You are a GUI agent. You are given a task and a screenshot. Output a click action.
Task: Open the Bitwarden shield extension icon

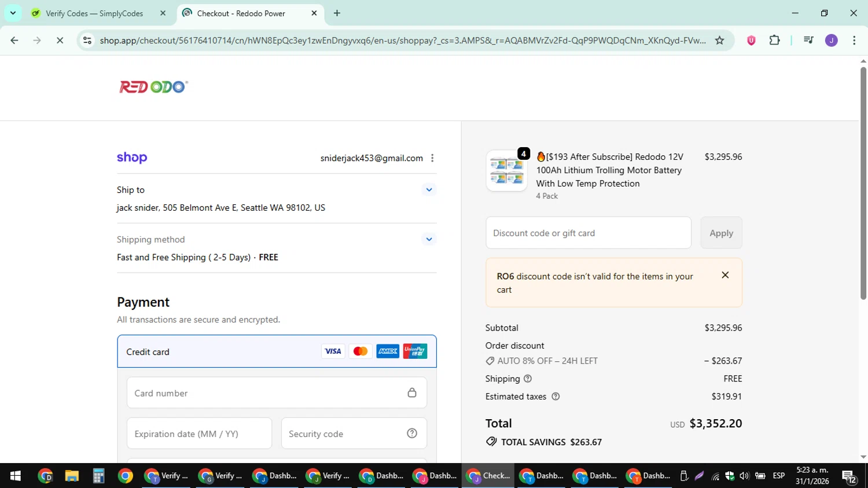pos(751,41)
